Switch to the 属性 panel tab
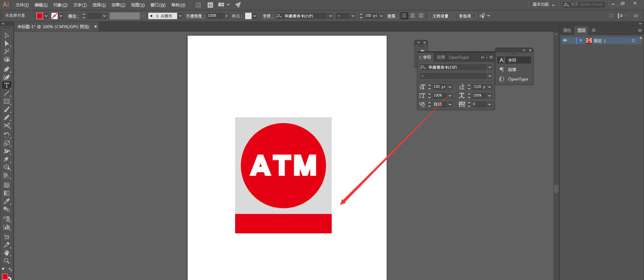Image resolution: width=644 pixels, height=280 pixels. [567, 31]
